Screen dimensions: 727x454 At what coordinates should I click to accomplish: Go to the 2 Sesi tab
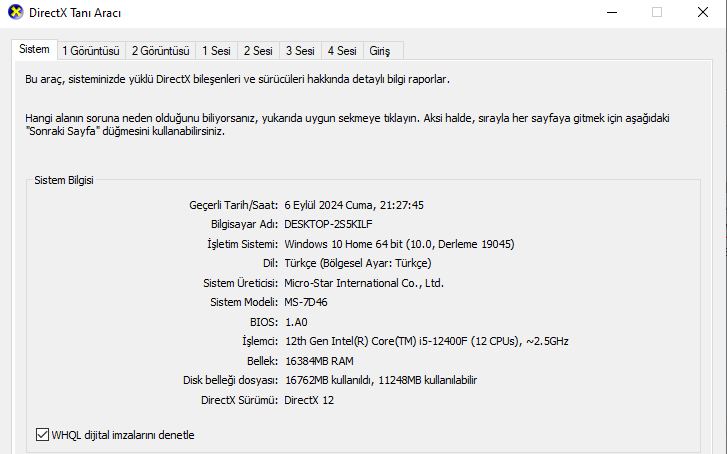[x=258, y=51]
